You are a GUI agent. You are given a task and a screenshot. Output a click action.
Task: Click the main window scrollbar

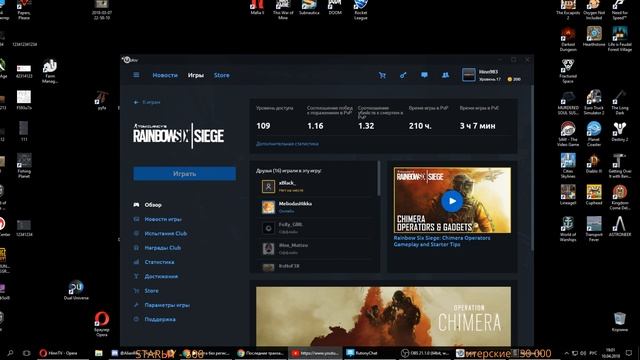pyautogui.click(x=531, y=167)
